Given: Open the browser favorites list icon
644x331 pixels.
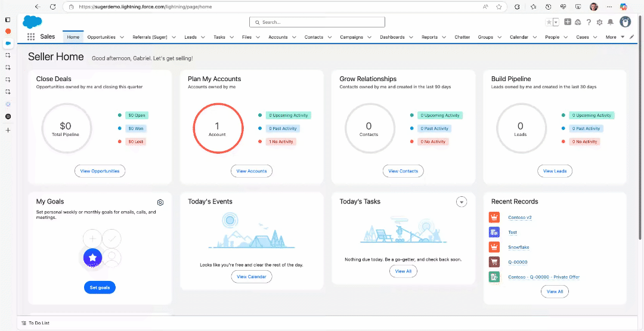Looking at the screenshot, I should 533,7.
